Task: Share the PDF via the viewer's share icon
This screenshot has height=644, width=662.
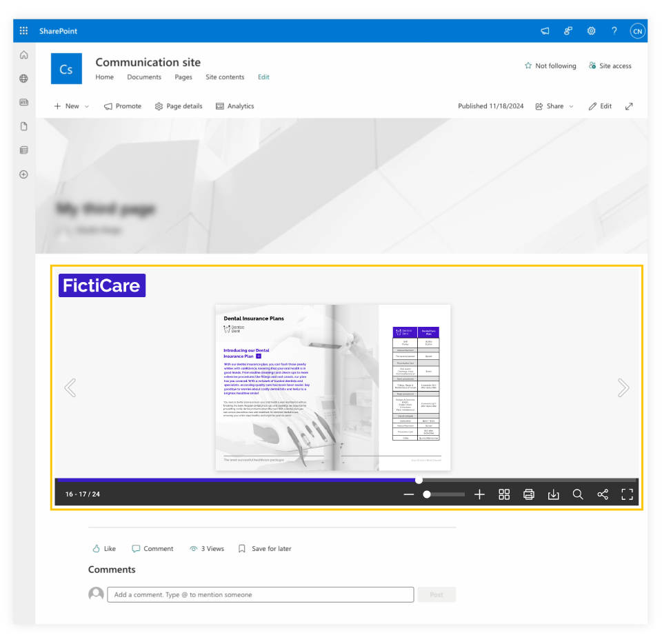Action: pos(603,494)
